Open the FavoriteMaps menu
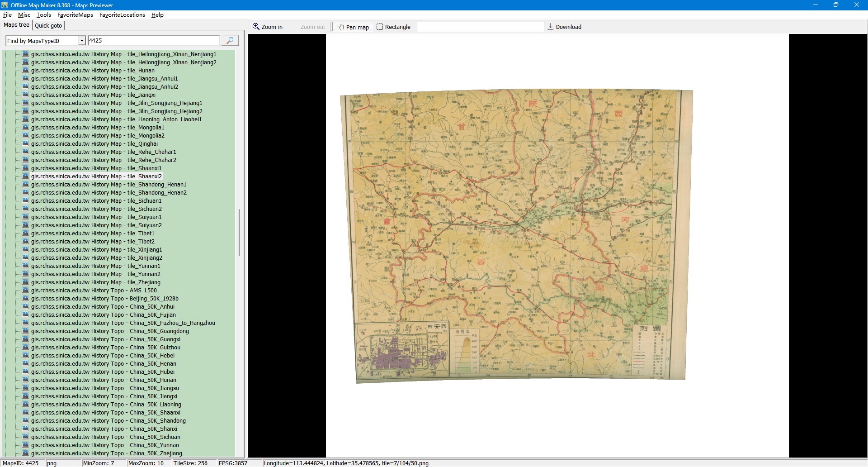868x467 pixels. click(x=75, y=15)
